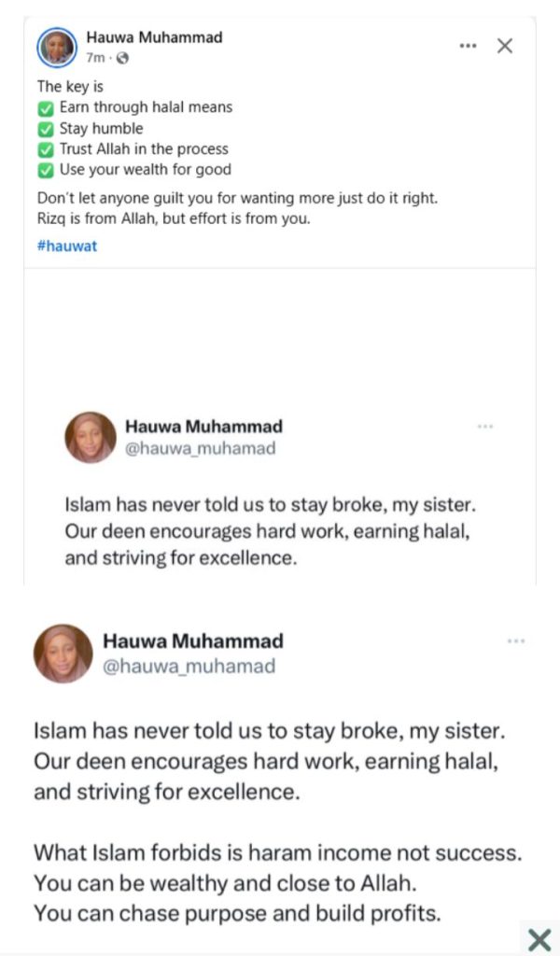Image resolution: width=560 pixels, height=956 pixels.
Task: Expand the three-dot menu in the middle tweet card
Action: pos(484,427)
